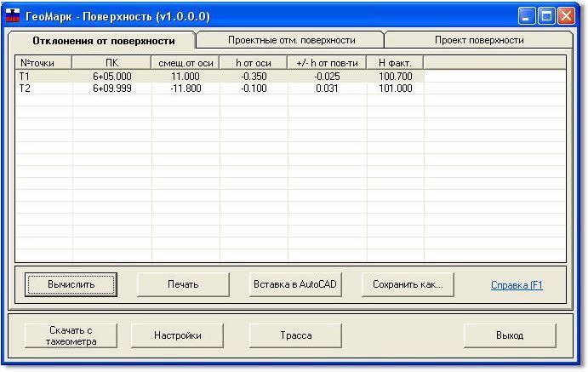588x372 pixels.
Task: Click the смещ.от оси column header
Action: (186, 63)
